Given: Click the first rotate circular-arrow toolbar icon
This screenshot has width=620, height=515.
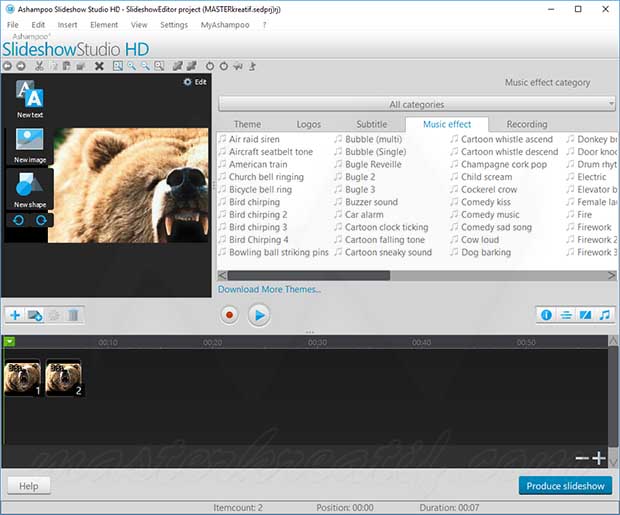Looking at the screenshot, I should [x=210, y=66].
